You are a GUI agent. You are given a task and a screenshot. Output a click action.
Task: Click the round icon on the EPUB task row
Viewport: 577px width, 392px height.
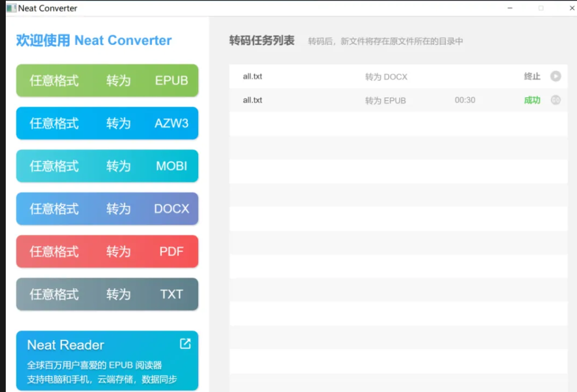pos(555,100)
